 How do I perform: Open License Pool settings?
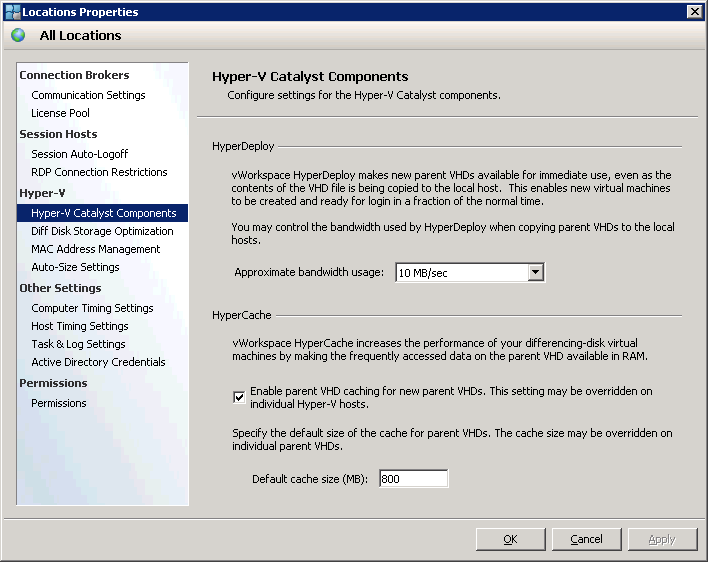tap(60, 113)
